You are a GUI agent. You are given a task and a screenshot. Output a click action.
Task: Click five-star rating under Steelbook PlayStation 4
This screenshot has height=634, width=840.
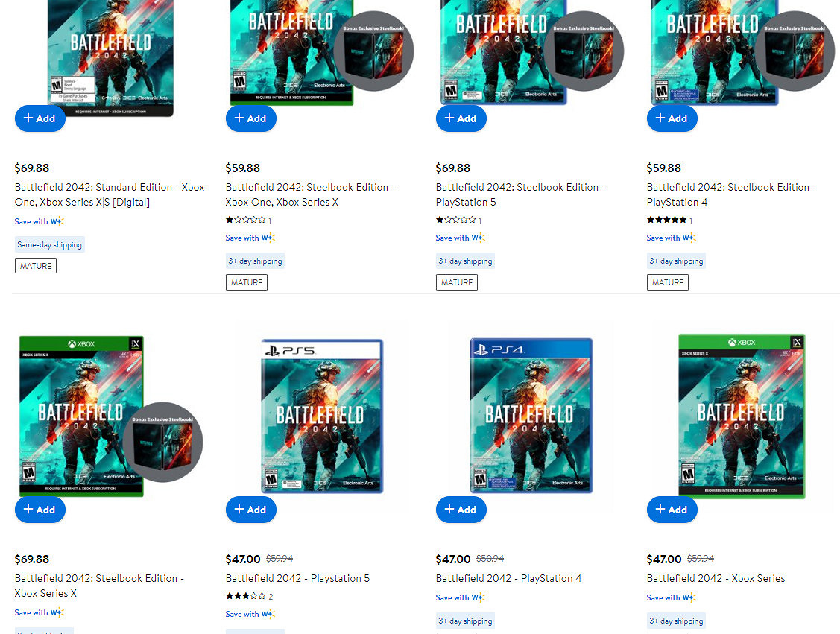tap(666, 220)
